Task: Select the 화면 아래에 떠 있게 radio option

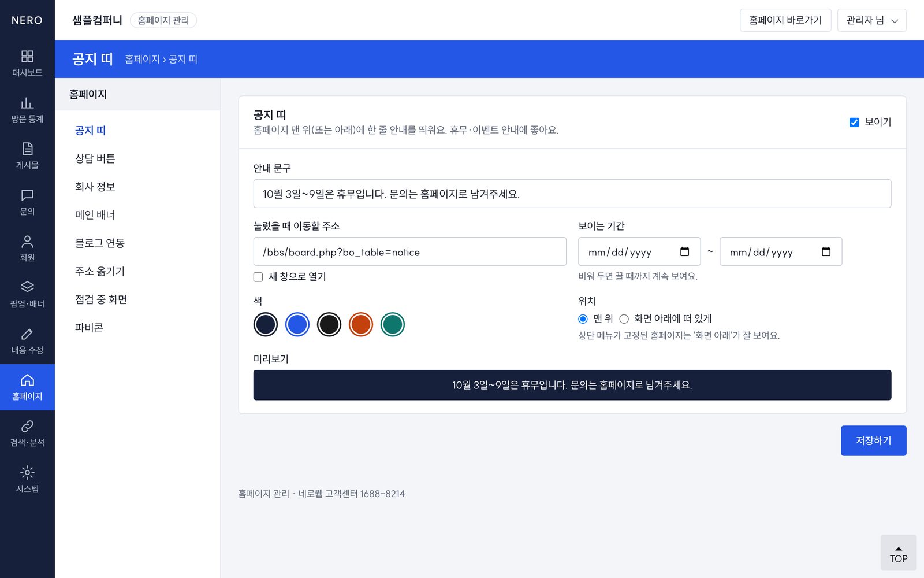Action: [x=624, y=318]
